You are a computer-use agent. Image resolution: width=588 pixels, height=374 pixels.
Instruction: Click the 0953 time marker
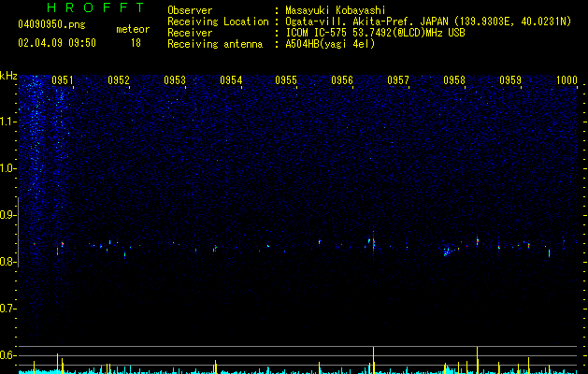(x=175, y=79)
